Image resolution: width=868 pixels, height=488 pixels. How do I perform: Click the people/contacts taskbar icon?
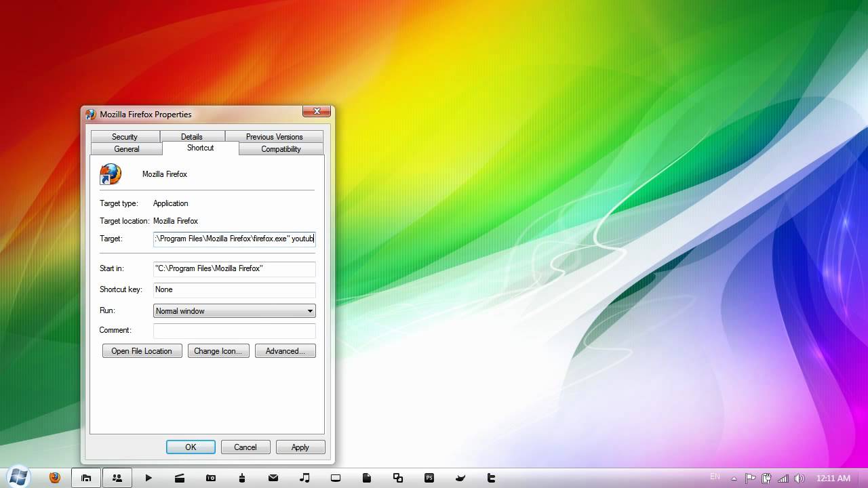[x=117, y=478]
